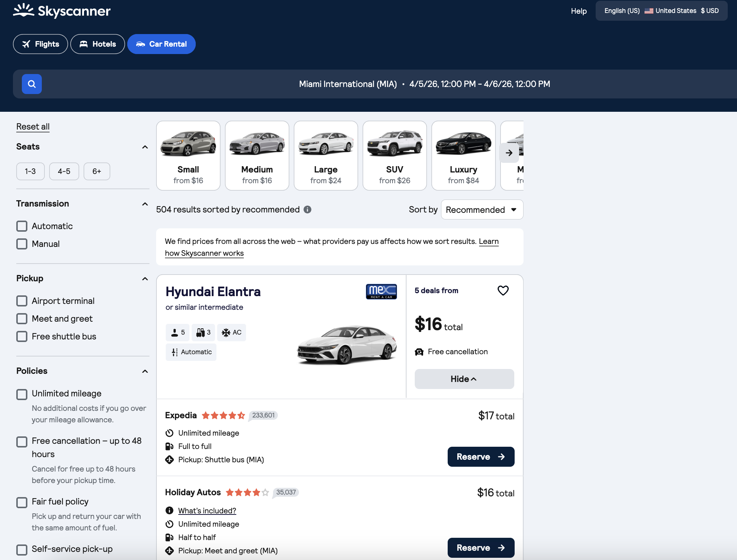Reserve the Expedia $17 deal
Image resolution: width=737 pixels, height=560 pixels.
coord(481,457)
